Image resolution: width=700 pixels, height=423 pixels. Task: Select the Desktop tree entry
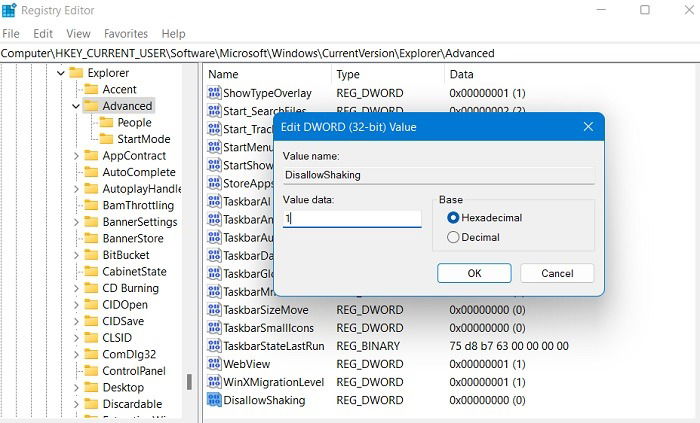(123, 387)
